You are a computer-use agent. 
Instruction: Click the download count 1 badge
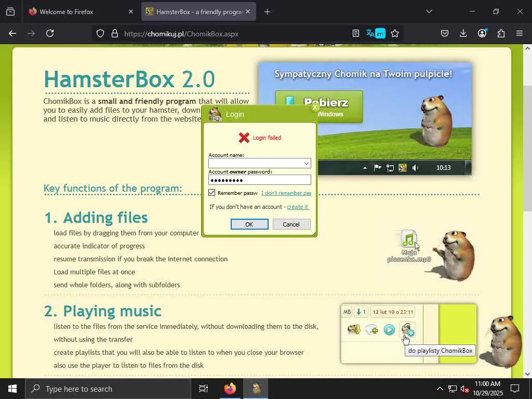tap(361, 312)
